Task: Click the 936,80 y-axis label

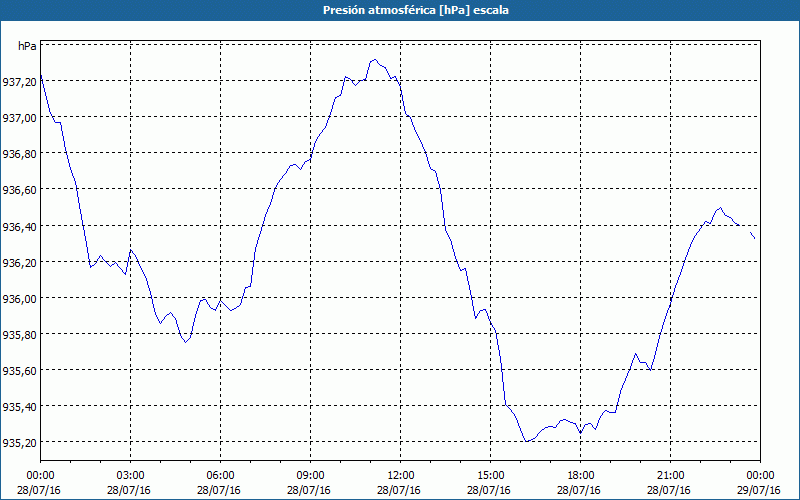Action: [x=19, y=154]
